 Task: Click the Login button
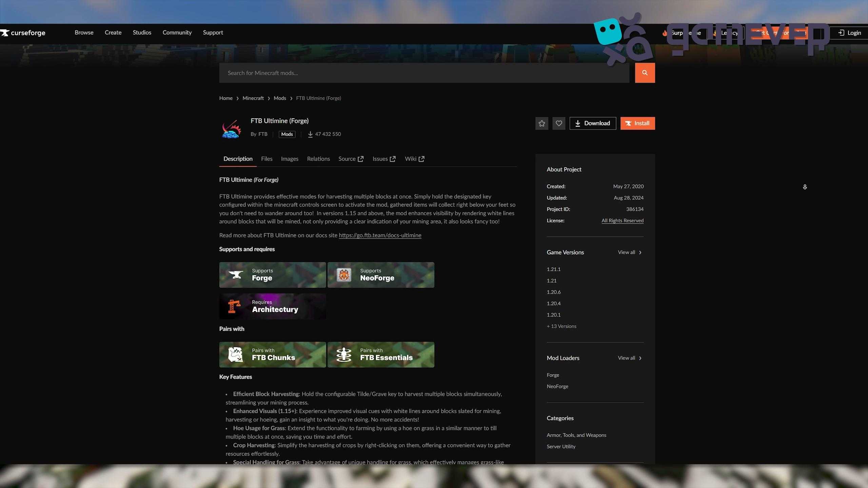click(x=850, y=33)
